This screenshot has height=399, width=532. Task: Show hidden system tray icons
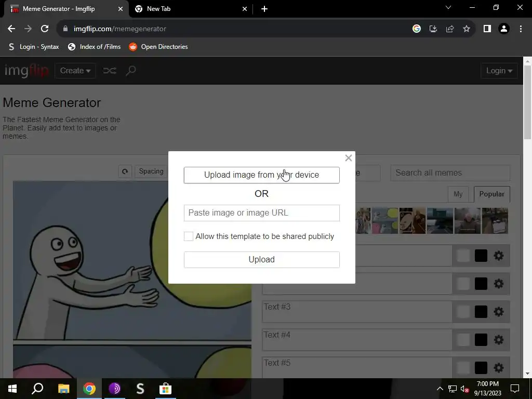click(x=440, y=389)
